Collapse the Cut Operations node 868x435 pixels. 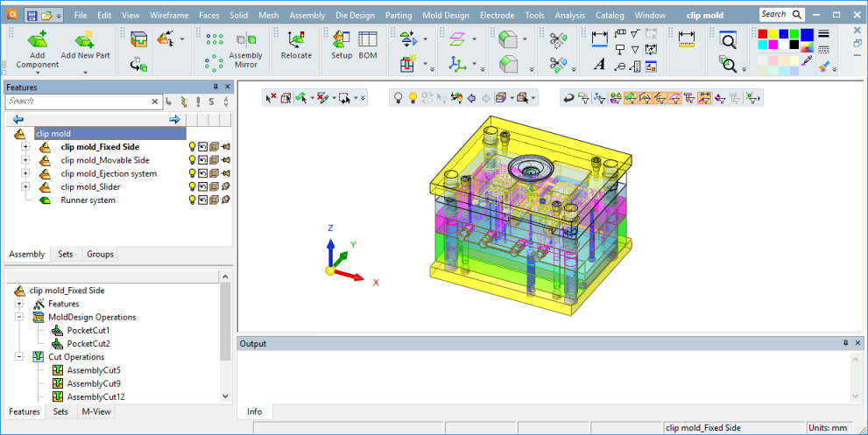19,357
